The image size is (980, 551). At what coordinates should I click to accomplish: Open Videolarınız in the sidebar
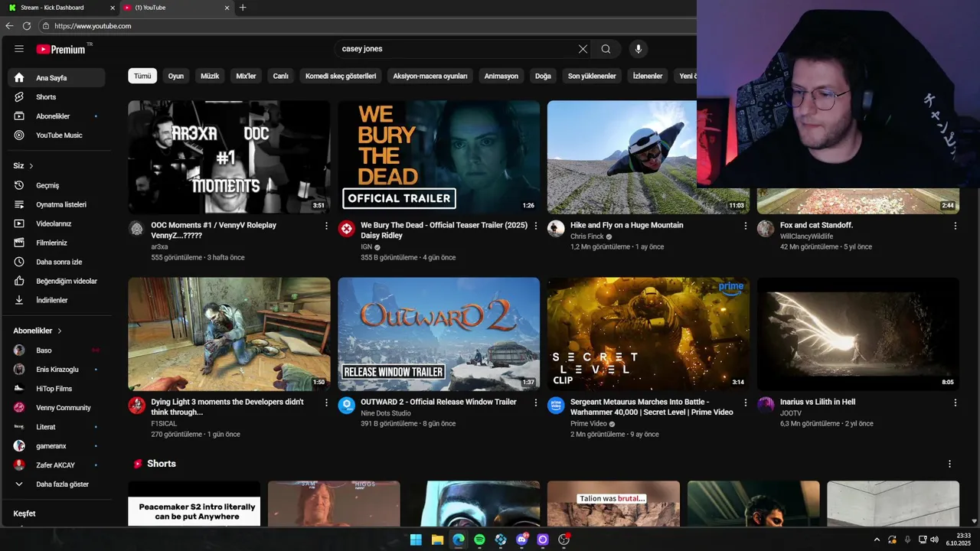click(57, 223)
